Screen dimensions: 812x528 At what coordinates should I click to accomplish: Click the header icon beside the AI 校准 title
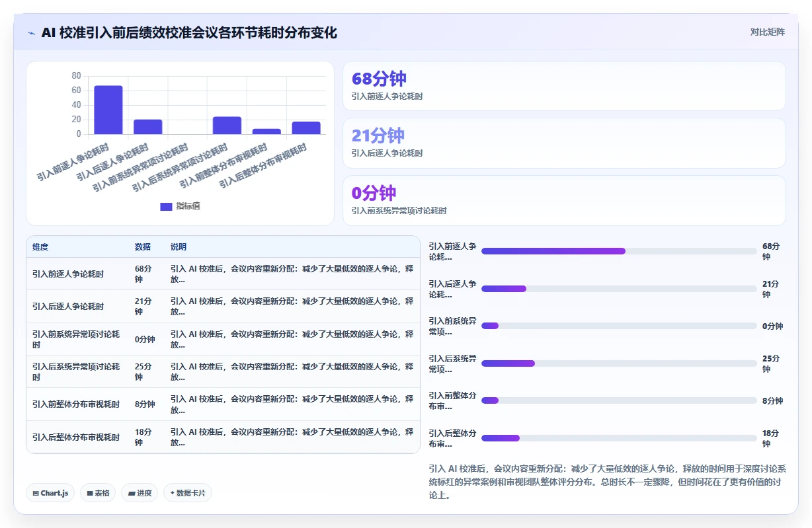(x=32, y=32)
